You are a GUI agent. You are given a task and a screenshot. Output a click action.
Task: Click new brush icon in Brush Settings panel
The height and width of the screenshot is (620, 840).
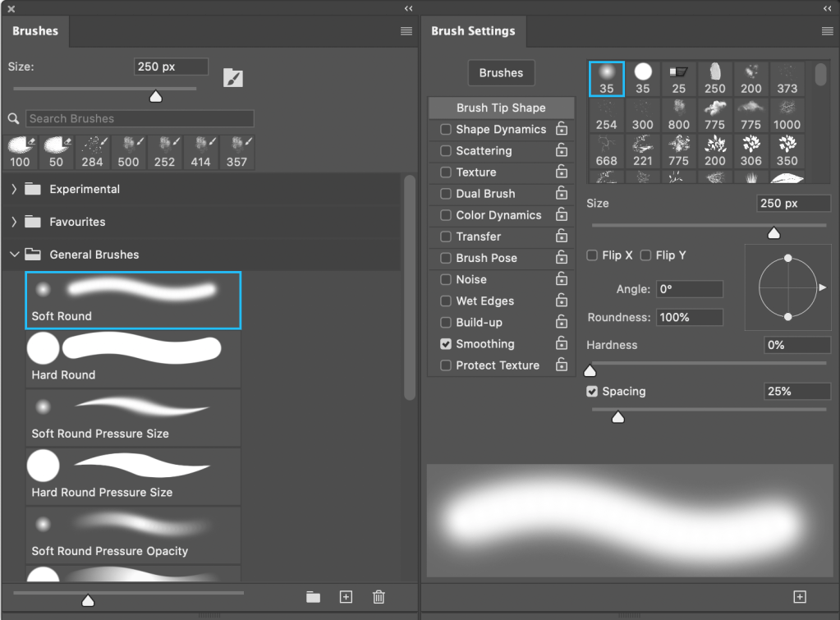coord(800,597)
